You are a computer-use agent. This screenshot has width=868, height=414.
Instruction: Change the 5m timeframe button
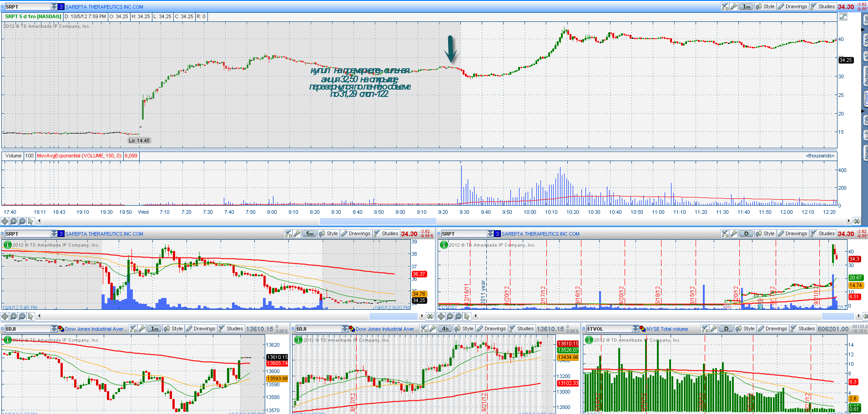coord(309,233)
